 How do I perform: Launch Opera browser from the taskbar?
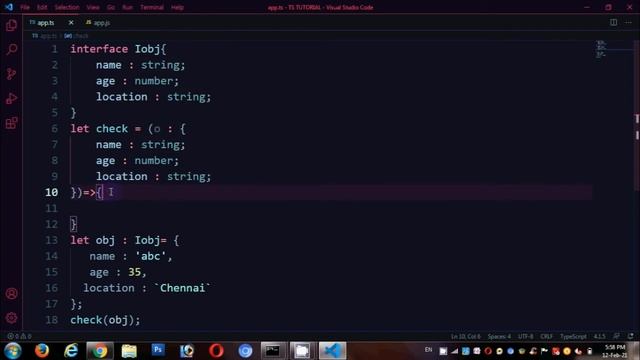pos(216,351)
